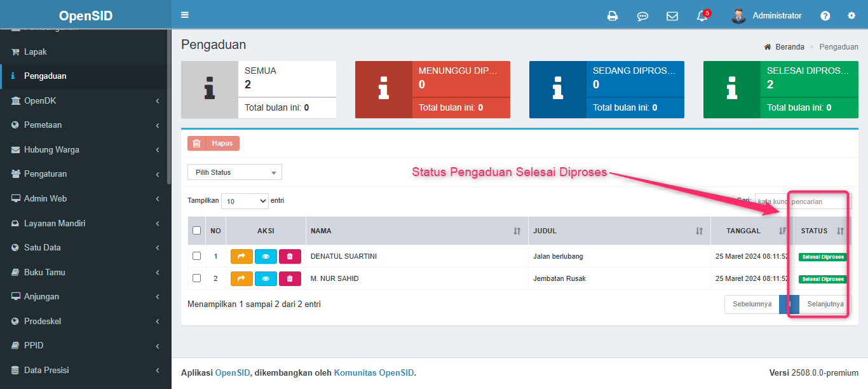Tick the select-all checkbox in table header
Image resolution: width=868 pixels, height=389 pixels.
click(197, 231)
